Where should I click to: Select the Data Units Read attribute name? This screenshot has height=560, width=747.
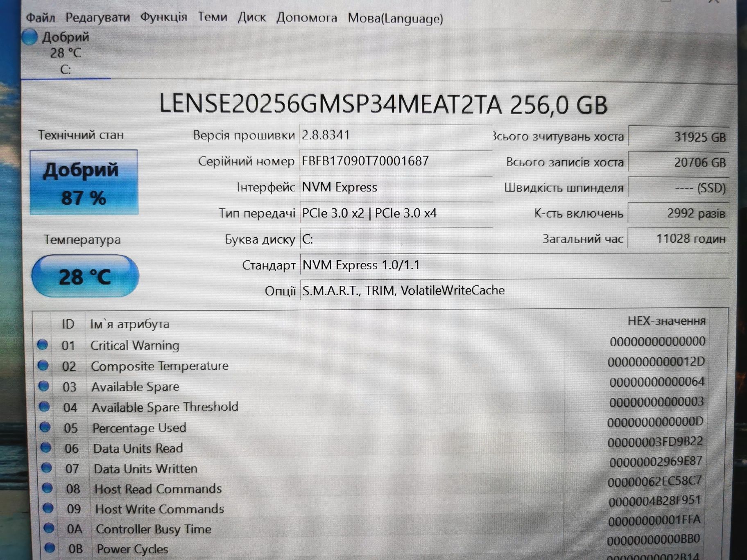coord(138,448)
